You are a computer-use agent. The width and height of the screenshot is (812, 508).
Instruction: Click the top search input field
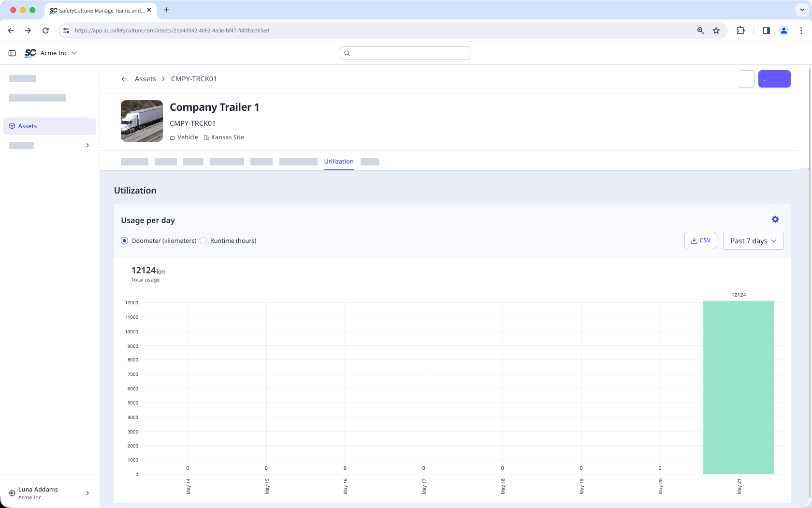pos(405,53)
